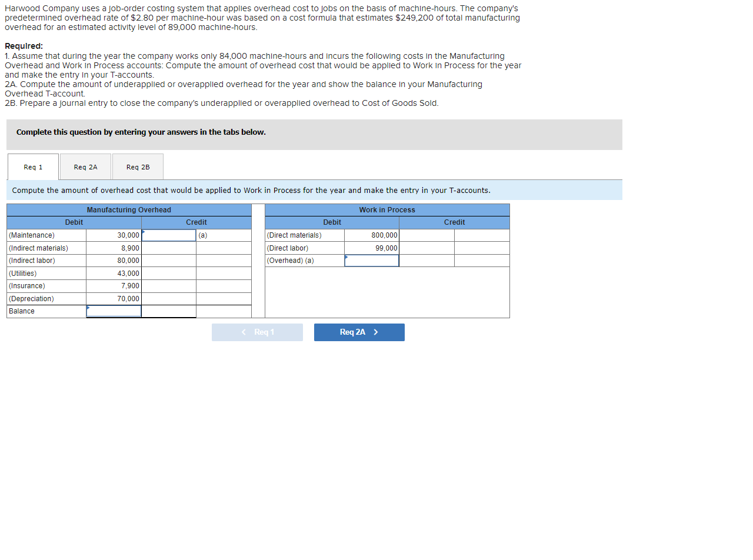This screenshot has height=560, width=753.
Task: Select the Work in Process credit cell for Direct materials
Action: (427, 235)
